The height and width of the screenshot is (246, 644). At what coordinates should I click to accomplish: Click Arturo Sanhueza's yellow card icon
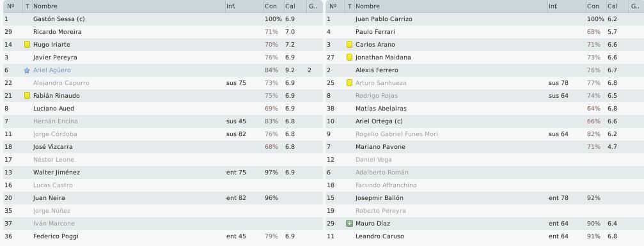pos(350,83)
